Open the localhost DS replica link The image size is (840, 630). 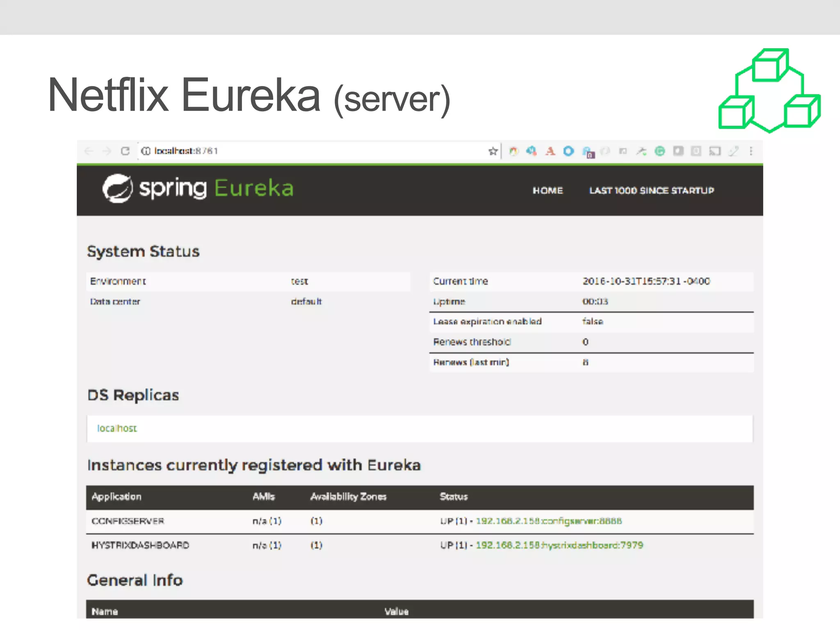click(117, 428)
